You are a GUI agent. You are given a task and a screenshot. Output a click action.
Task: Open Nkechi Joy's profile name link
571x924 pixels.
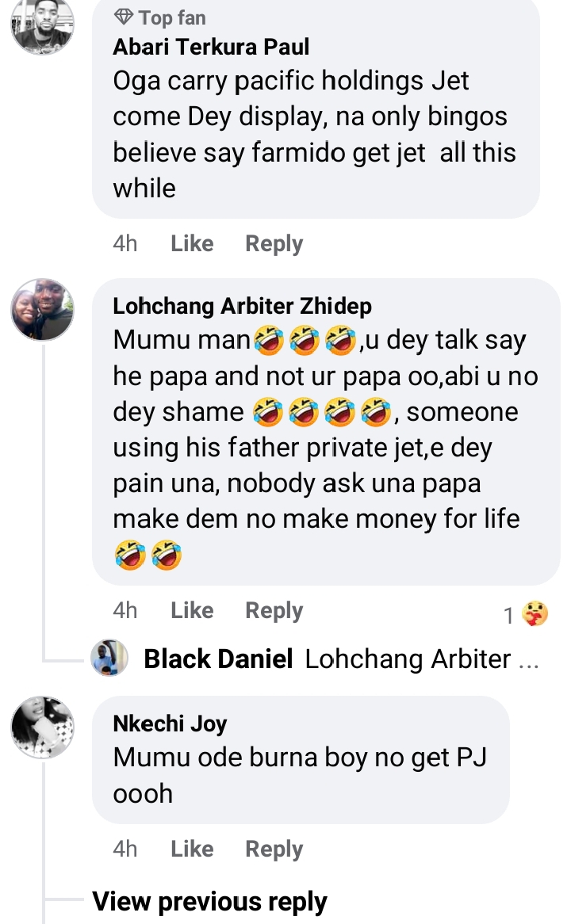pos(170,723)
